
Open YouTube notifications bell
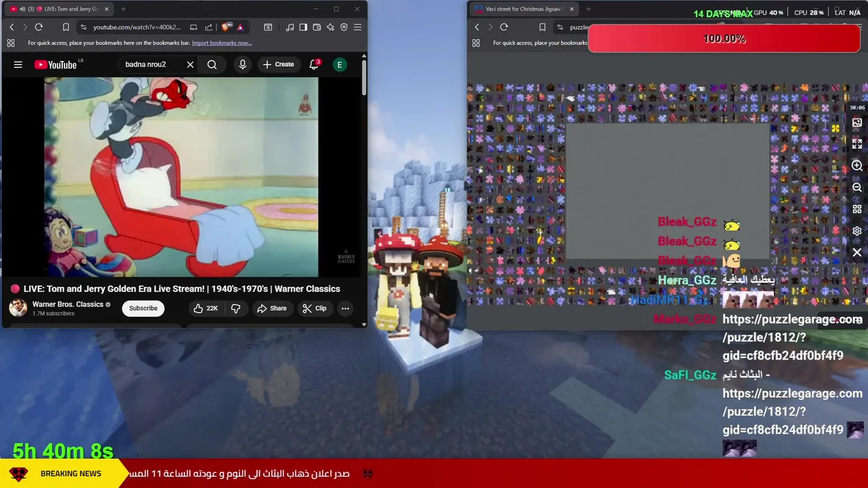(314, 64)
